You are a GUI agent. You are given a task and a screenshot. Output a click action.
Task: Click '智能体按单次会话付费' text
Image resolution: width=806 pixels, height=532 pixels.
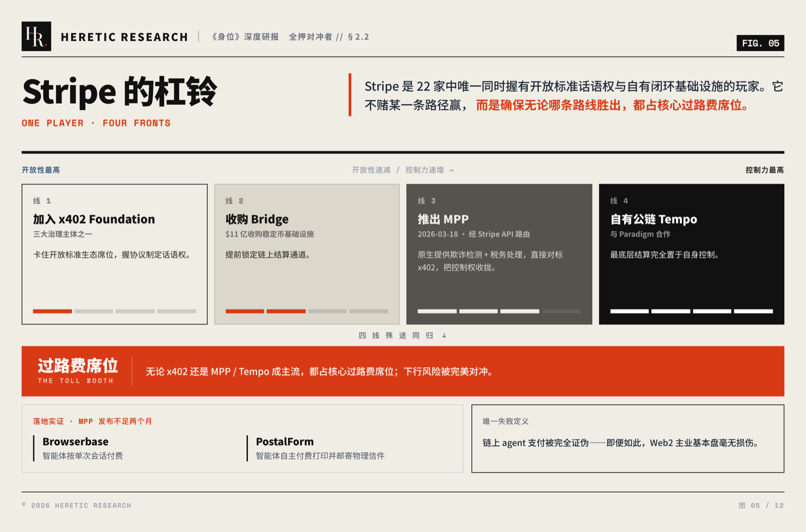coord(83,455)
